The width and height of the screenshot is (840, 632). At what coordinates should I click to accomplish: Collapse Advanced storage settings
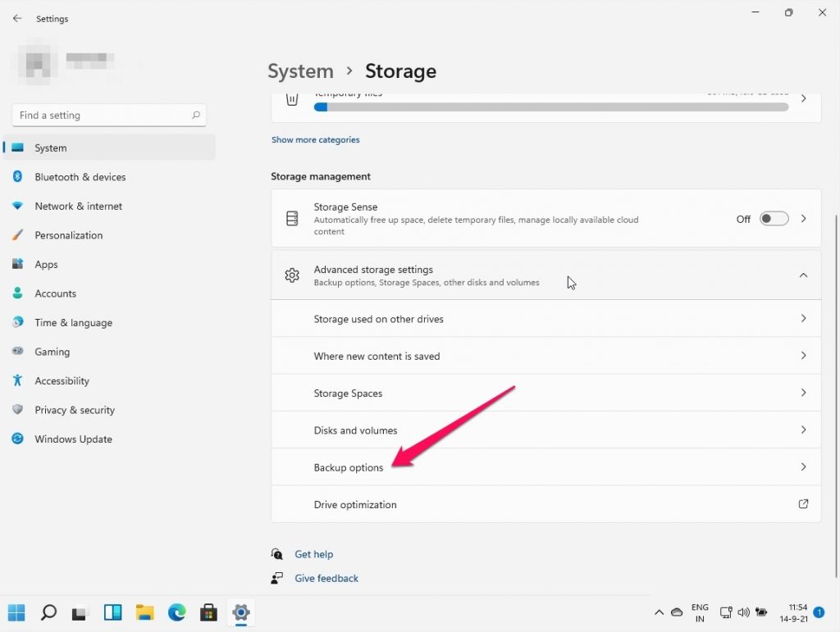click(803, 275)
